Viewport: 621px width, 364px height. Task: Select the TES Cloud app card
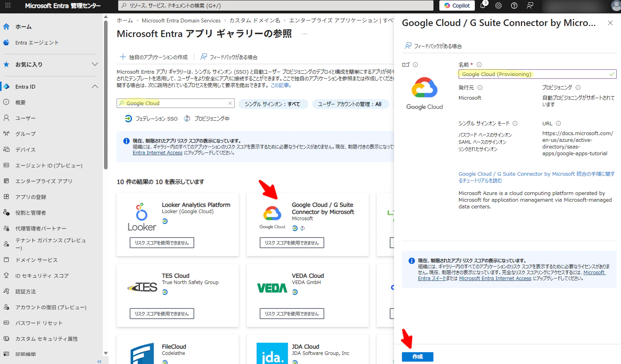pos(178,295)
